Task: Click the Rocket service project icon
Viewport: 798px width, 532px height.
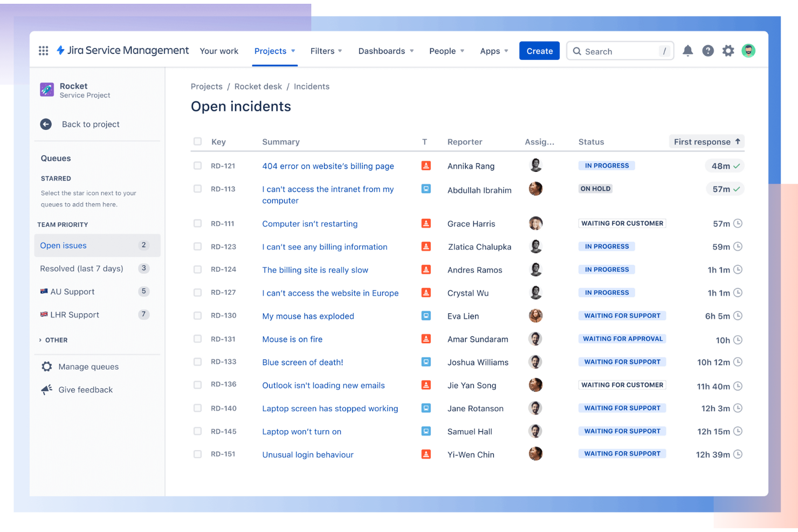Action: (x=46, y=90)
